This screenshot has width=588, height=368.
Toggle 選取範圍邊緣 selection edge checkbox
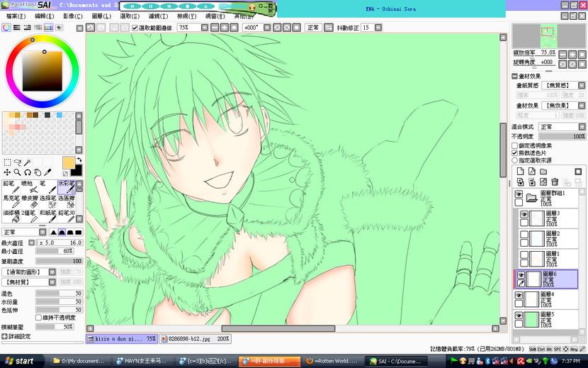click(135, 28)
